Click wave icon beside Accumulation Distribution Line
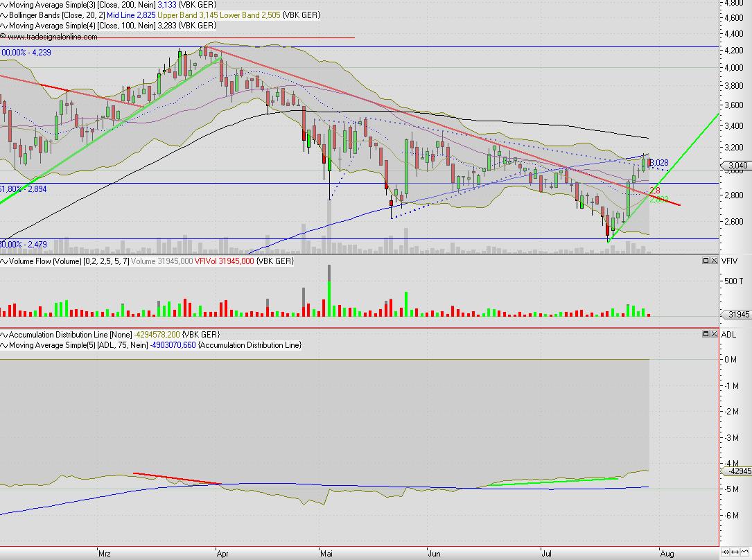 (x=4, y=335)
